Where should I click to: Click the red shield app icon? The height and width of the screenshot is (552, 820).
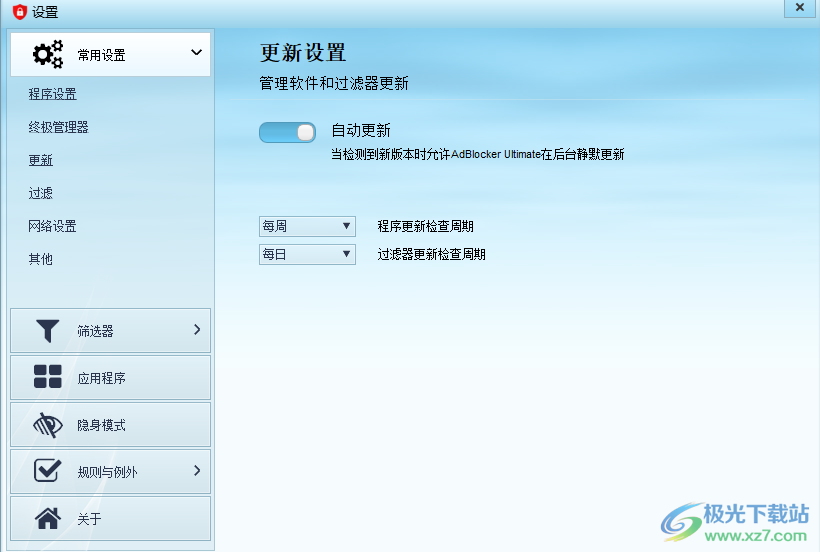click(19, 12)
